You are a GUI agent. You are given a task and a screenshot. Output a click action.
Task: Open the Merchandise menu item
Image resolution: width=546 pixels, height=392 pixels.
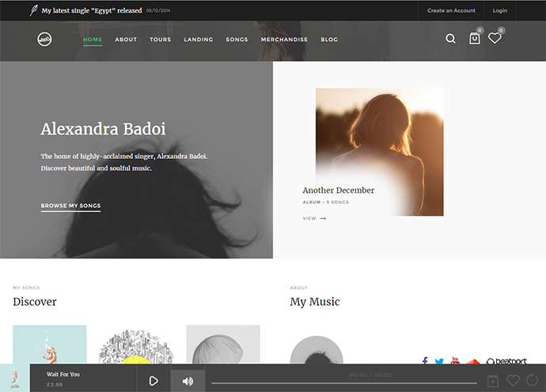click(285, 40)
